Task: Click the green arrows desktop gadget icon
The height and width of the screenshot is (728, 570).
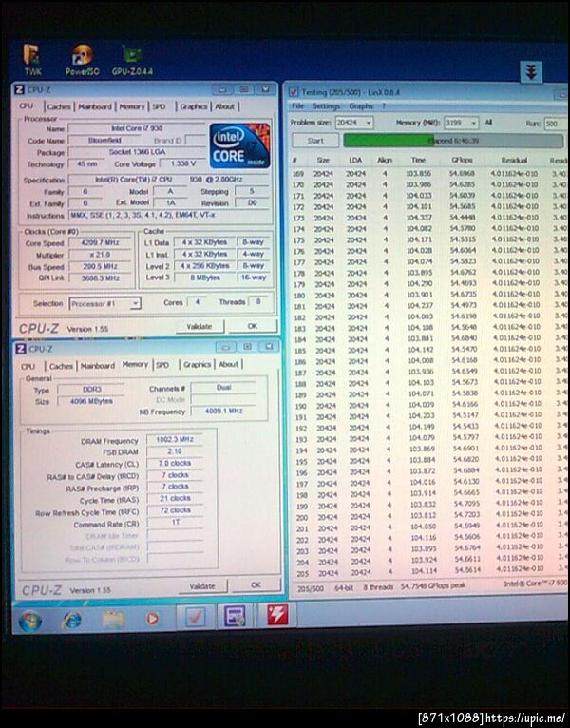Action: pyautogui.click(x=531, y=72)
